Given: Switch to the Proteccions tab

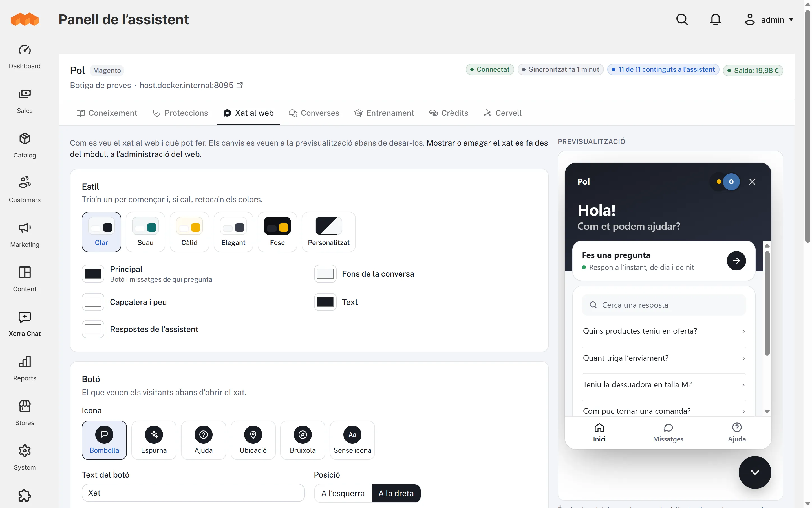Looking at the screenshot, I should pos(180,113).
